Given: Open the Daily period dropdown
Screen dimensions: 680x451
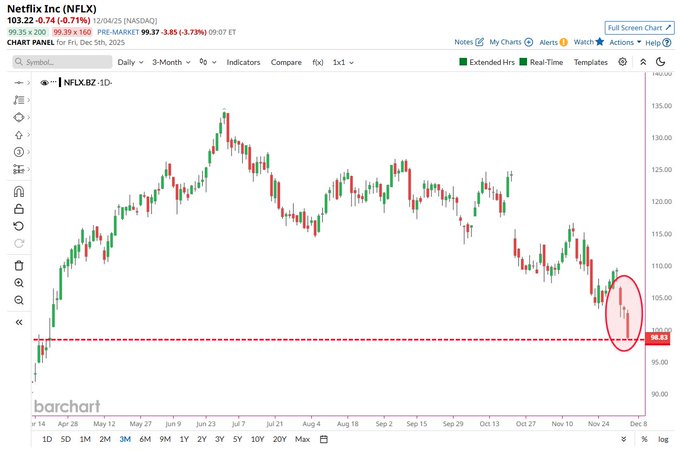Looking at the screenshot, I should (x=130, y=62).
